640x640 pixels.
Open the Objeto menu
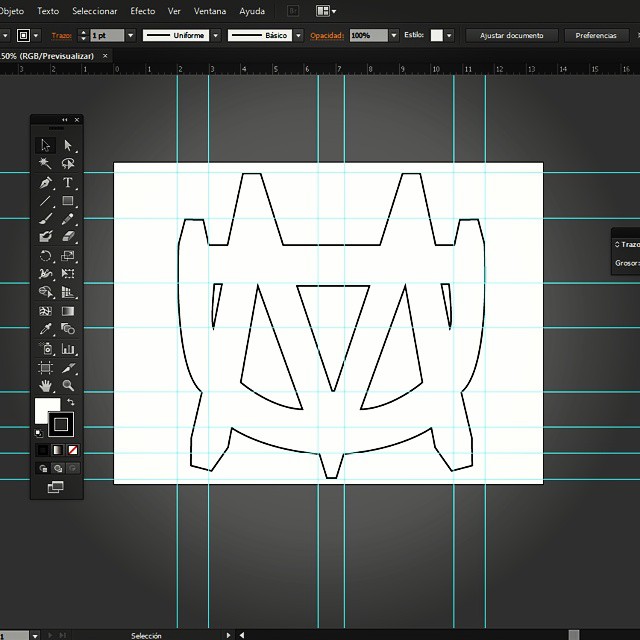pos(12,11)
